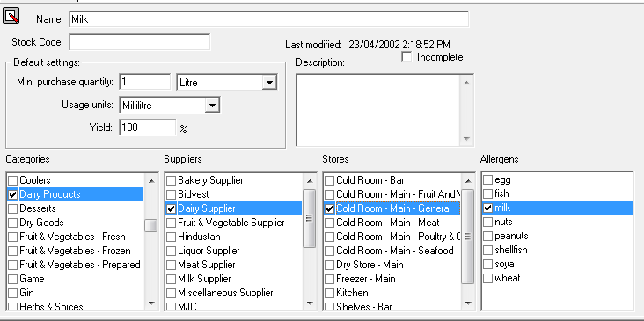Check the Meat Supplier box
Viewport: 644px width, 321px height.
click(171, 265)
